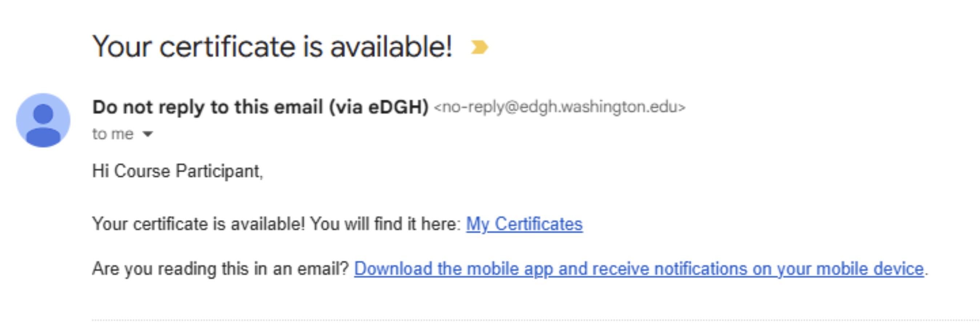Click the subject "Your certificate is available!"

pos(272,47)
